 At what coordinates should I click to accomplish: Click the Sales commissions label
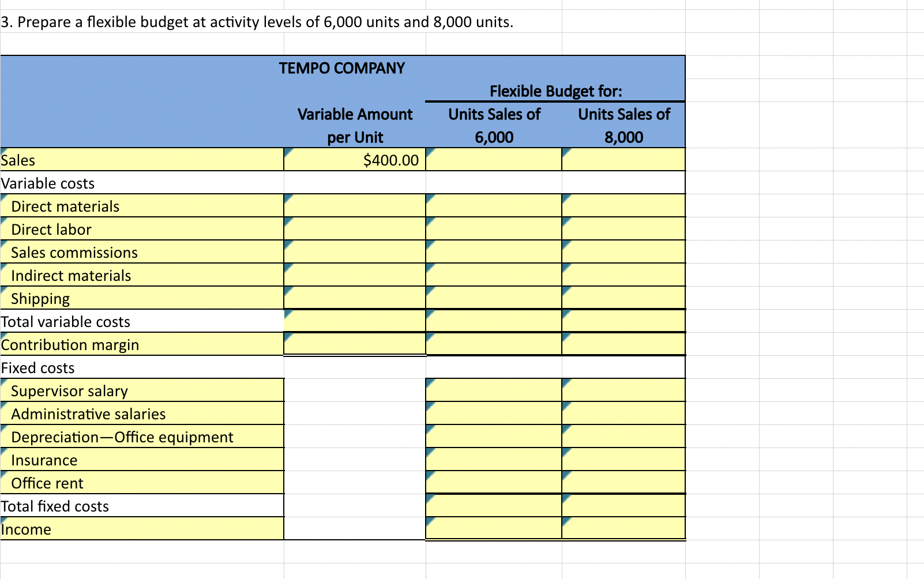click(74, 252)
